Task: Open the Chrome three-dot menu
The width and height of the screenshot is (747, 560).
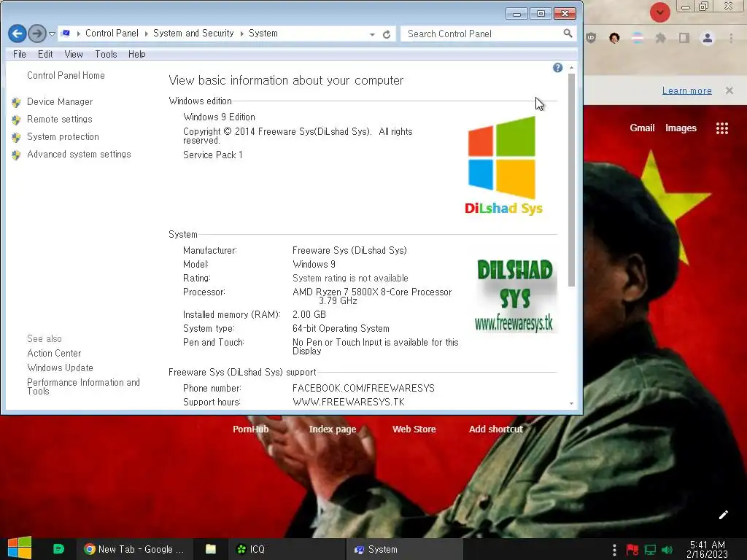Action: [x=731, y=38]
